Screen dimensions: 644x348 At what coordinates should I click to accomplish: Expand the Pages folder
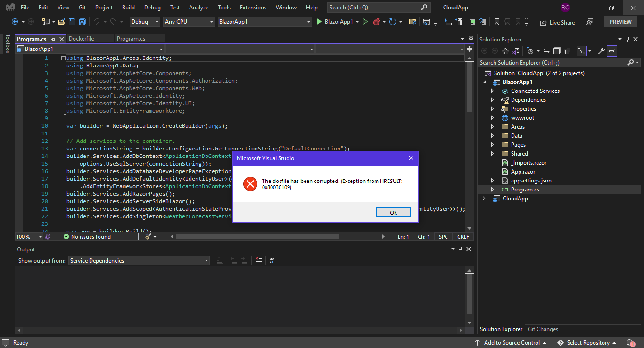493,145
